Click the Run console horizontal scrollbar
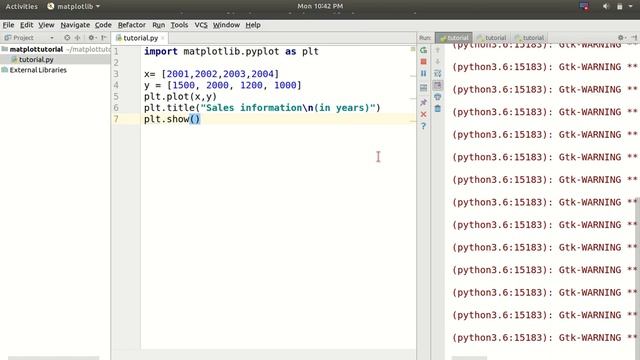The image size is (640, 360). [469, 358]
